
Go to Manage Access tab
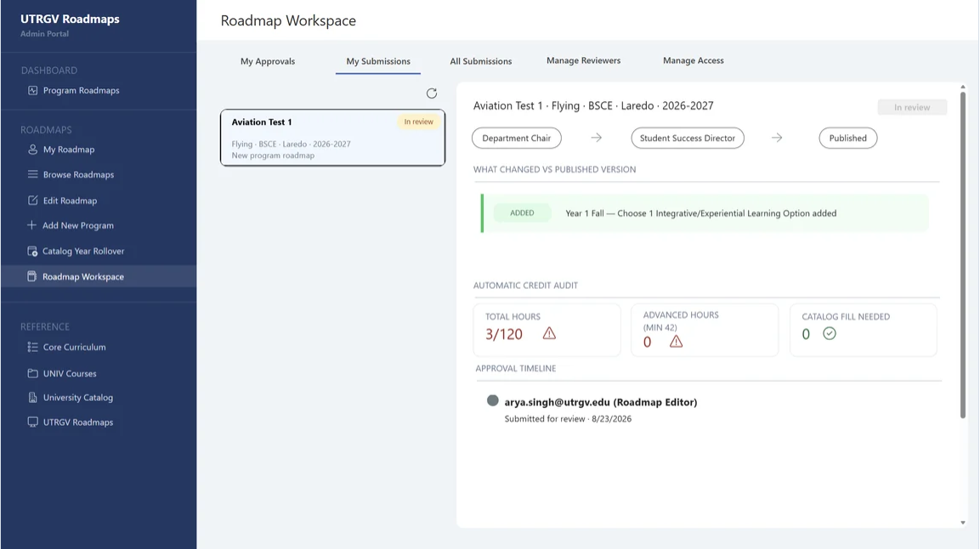click(693, 60)
